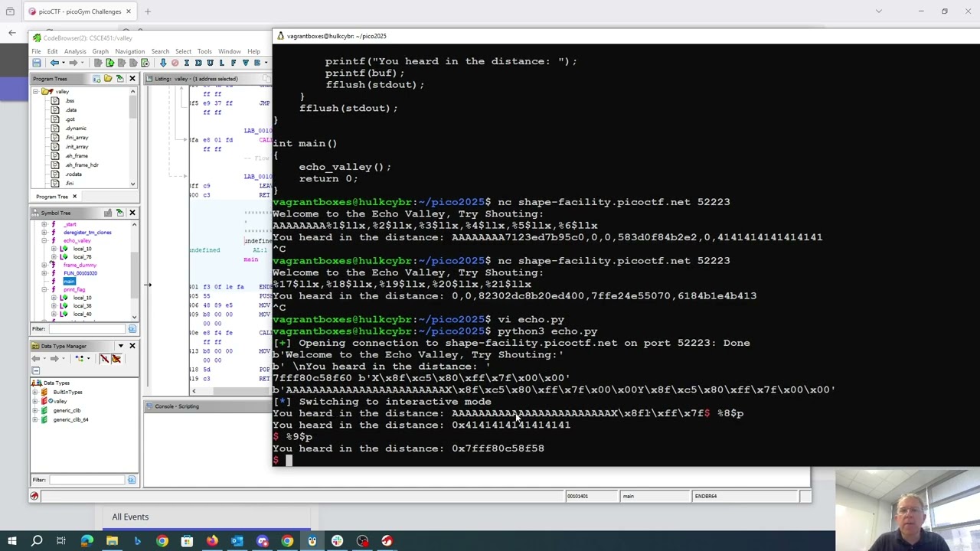Viewport: 980px width, 551px height.
Task: Click the Data Type Manager filter field
Action: click(x=87, y=480)
